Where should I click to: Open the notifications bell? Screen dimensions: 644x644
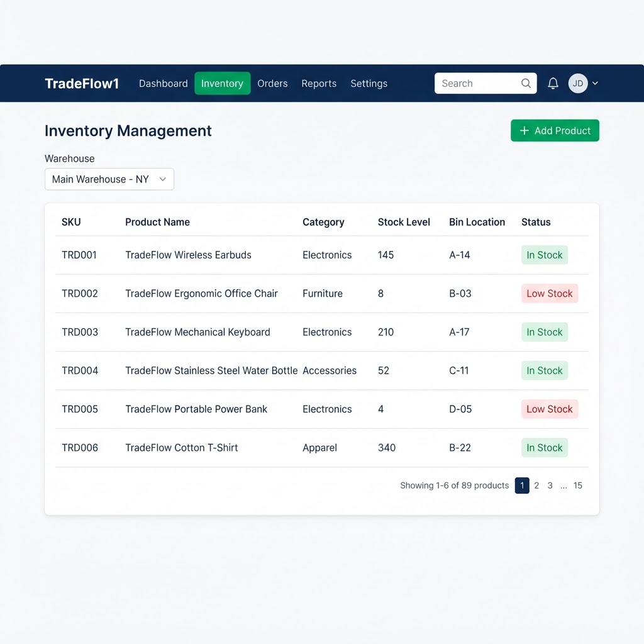pyautogui.click(x=553, y=84)
